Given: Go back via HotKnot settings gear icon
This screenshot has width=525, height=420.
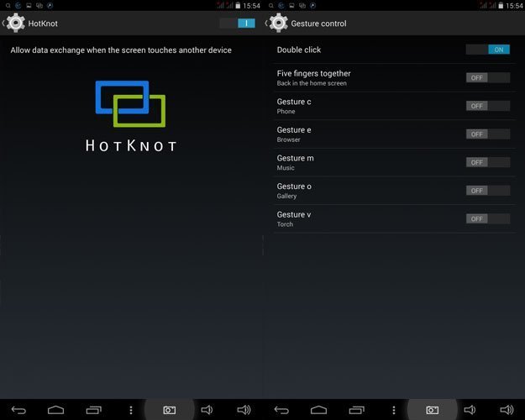Looking at the screenshot, I should coord(15,24).
